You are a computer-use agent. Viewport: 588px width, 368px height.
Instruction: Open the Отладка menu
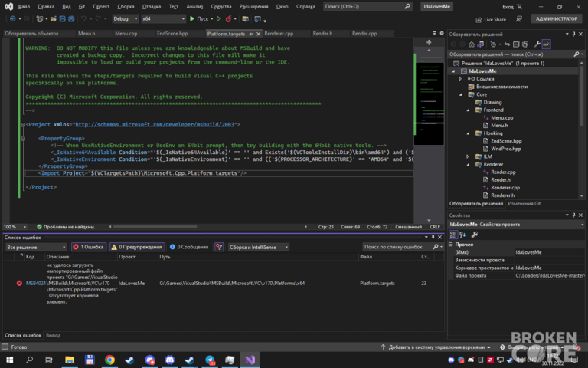[x=152, y=6]
